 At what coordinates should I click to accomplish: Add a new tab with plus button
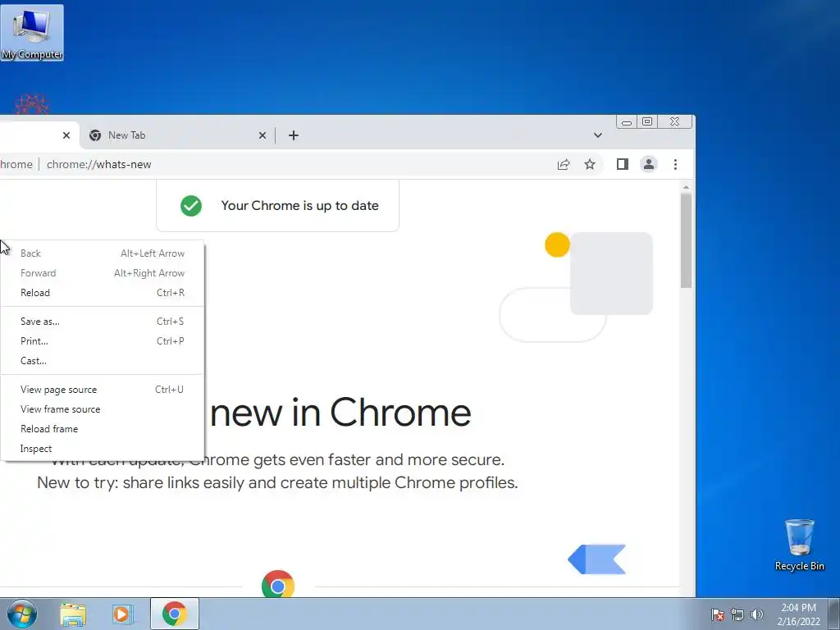point(294,135)
